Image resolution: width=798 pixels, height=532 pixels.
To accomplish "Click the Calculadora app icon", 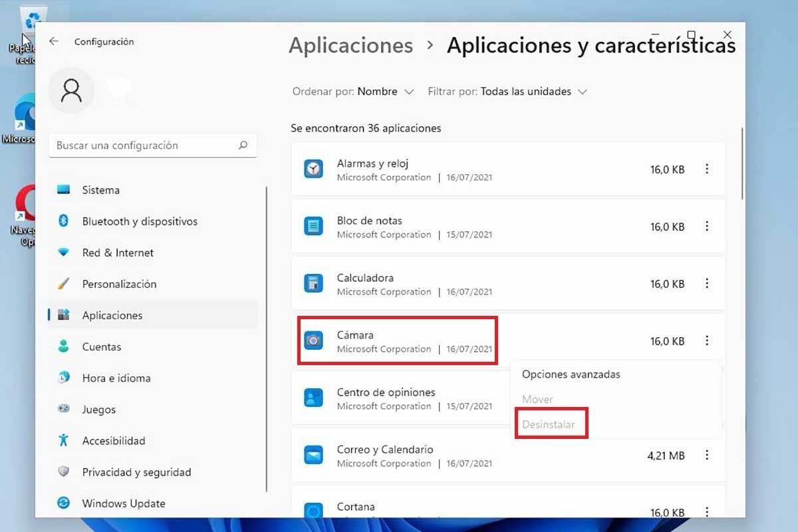I will pos(313,283).
